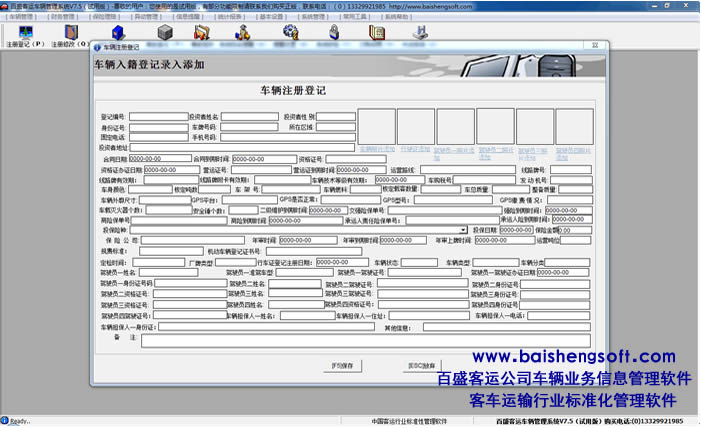The image size is (701, 428).
Task: Click the people figures toolbar icon
Action: click(x=243, y=33)
